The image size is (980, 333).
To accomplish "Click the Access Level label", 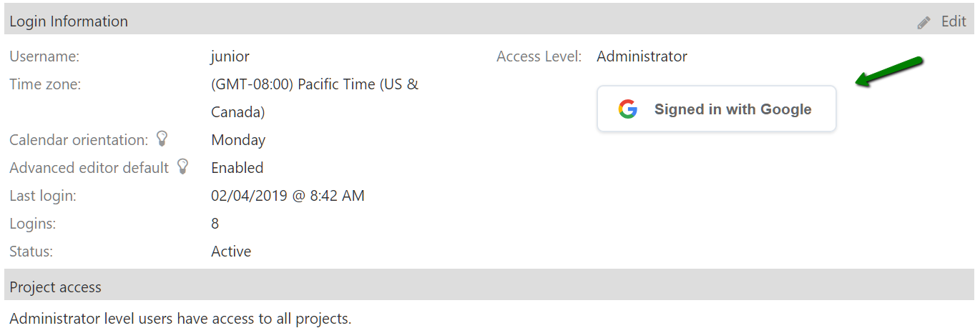I will tap(539, 56).
